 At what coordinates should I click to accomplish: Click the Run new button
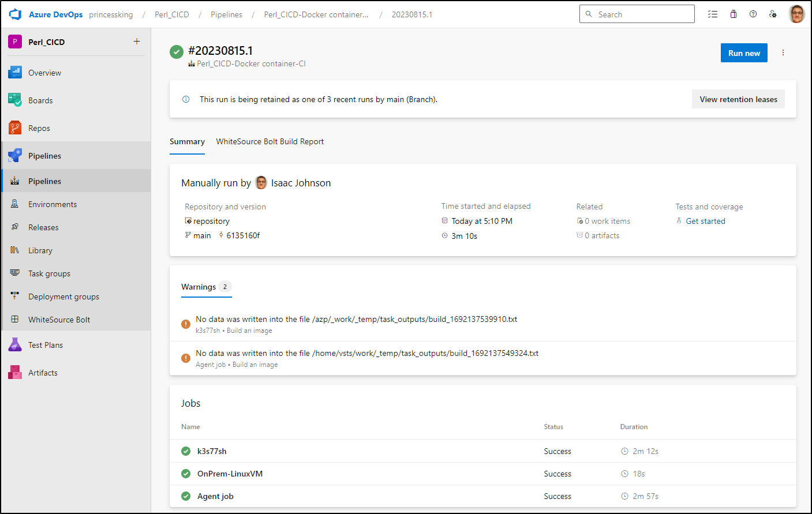744,53
